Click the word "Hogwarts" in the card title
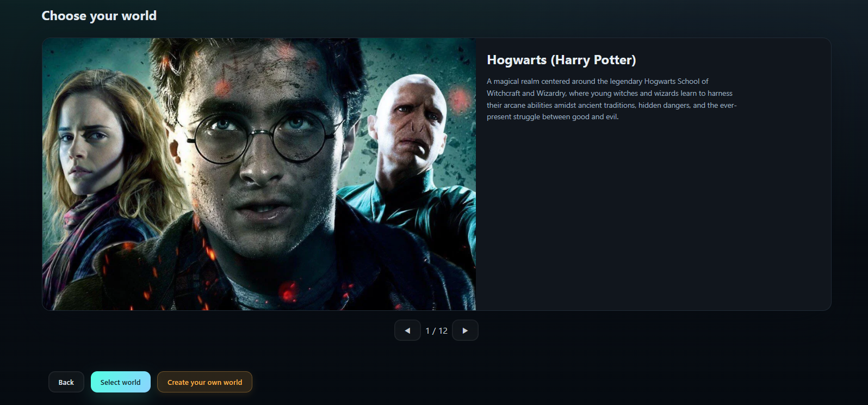868x405 pixels. click(516, 60)
